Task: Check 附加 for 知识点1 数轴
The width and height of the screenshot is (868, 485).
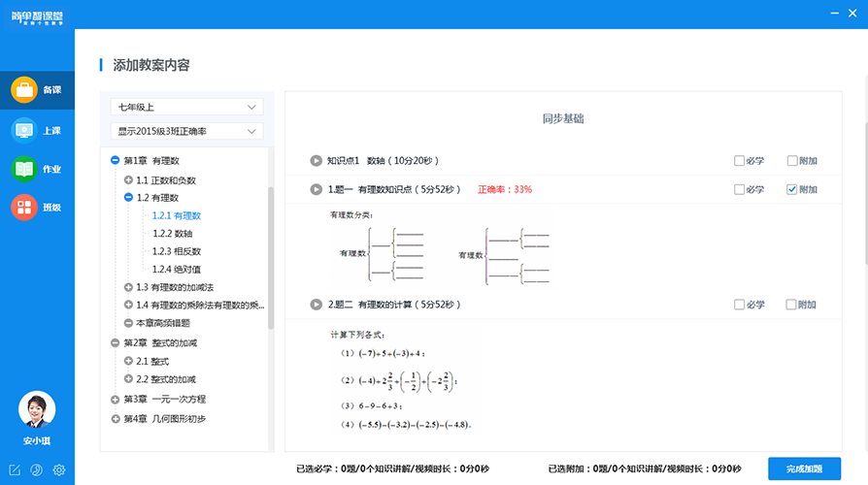Action: click(x=792, y=161)
